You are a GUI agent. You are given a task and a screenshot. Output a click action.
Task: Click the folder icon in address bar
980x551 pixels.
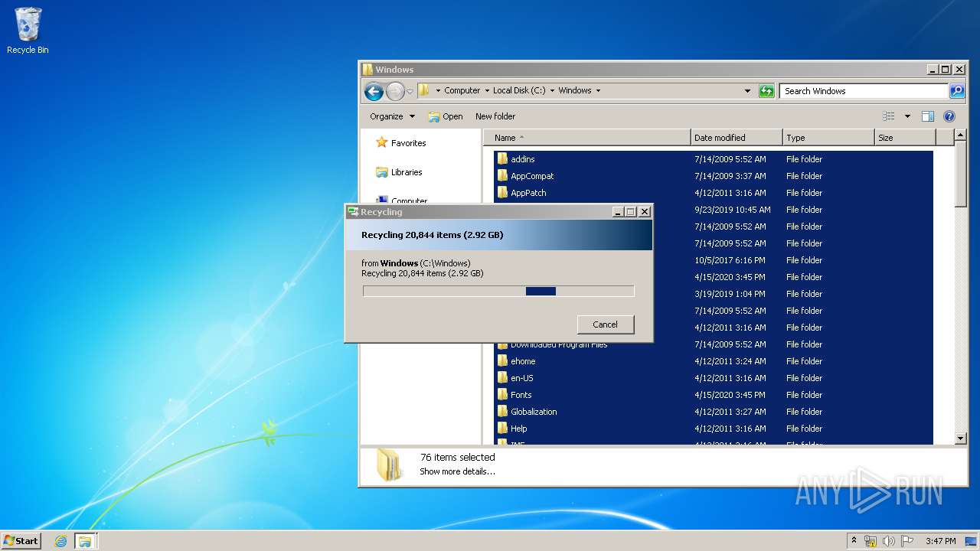pos(423,90)
